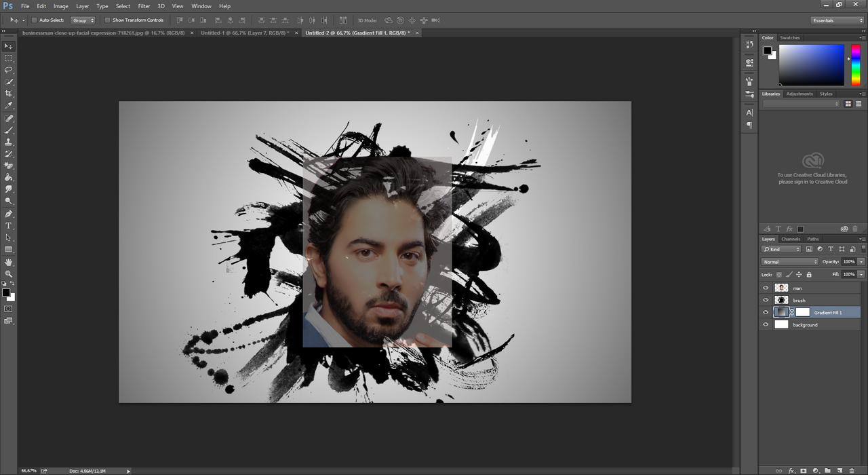
Task: Open the Filter menu
Action: tap(144, 6)
